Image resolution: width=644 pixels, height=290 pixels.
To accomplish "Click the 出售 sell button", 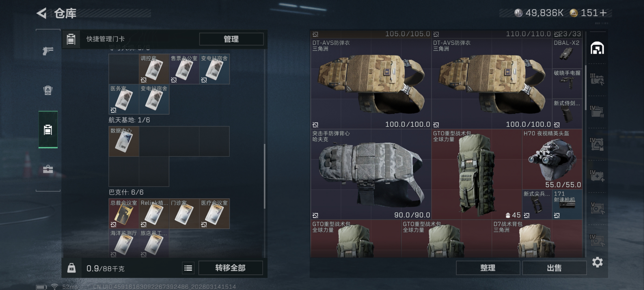I will [x=554, y=268].
